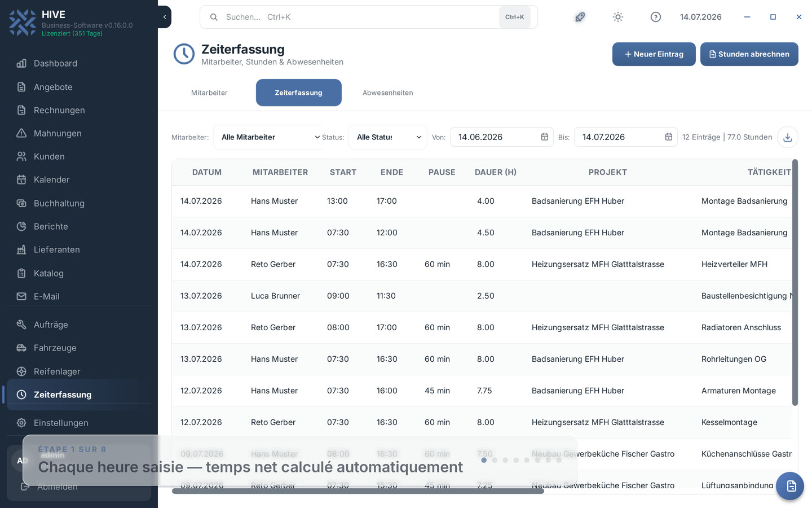Click the 7.75 duration value

point(484,391)
